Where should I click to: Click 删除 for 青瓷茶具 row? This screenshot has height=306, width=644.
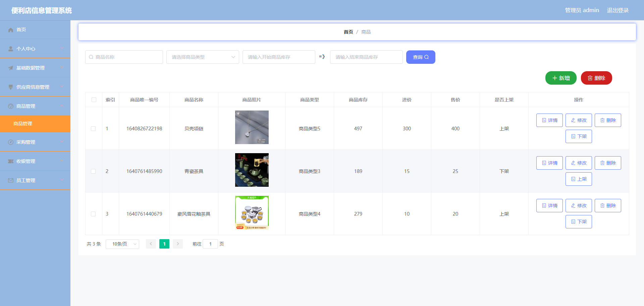coord(608,163)
